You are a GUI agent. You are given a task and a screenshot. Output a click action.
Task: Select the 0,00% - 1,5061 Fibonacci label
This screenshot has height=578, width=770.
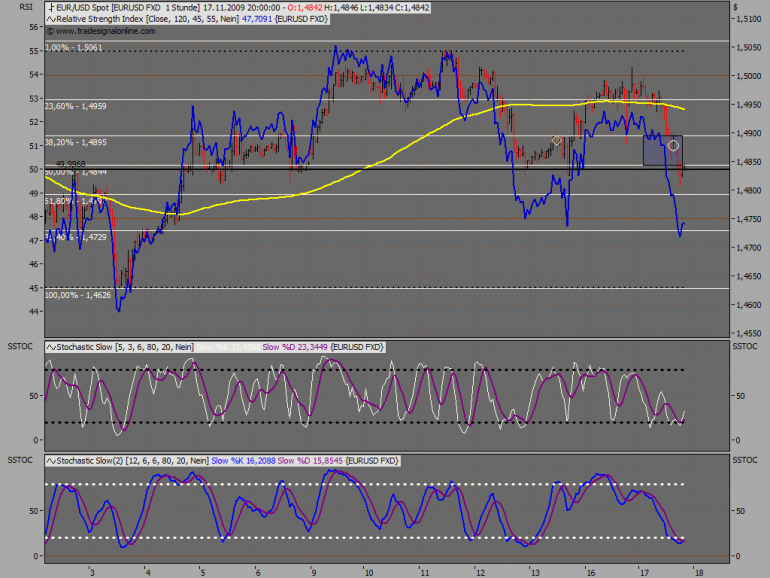pyautogui.click(x=74, y=48)
